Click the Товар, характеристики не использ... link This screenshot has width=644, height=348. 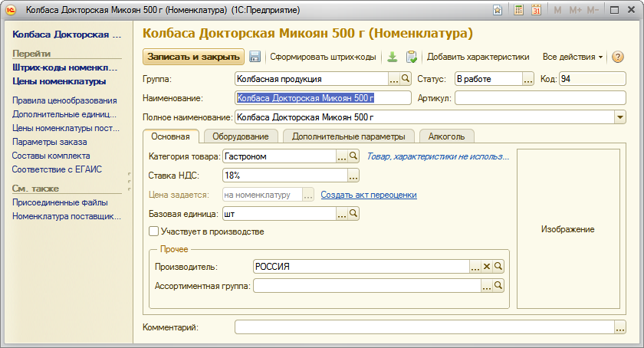click(x=438, y=156)
